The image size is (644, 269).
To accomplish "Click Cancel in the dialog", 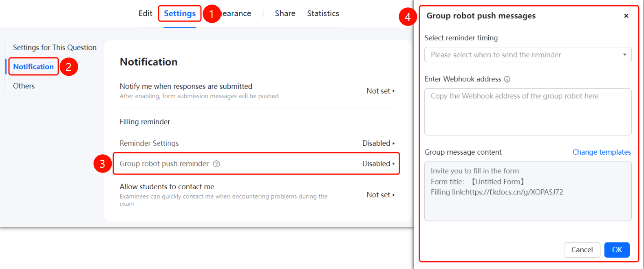I will click(582, 250).
